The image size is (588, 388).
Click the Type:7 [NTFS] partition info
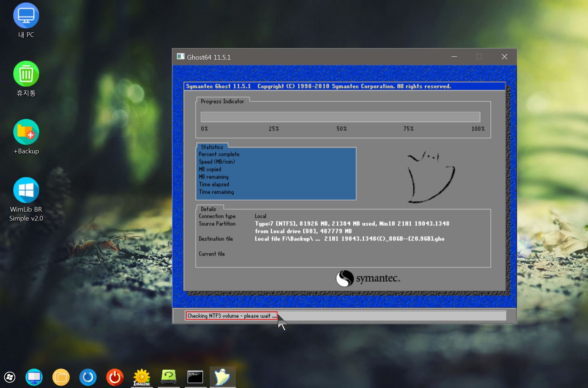pyautogui.click(x=352, y=223)
